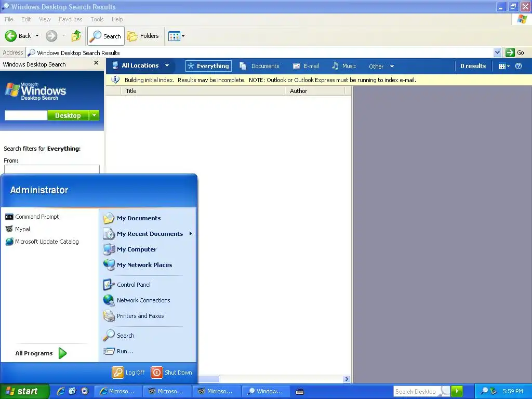Click the Administrator user name header
Screen dimensions: 532x399
[39, 190]
